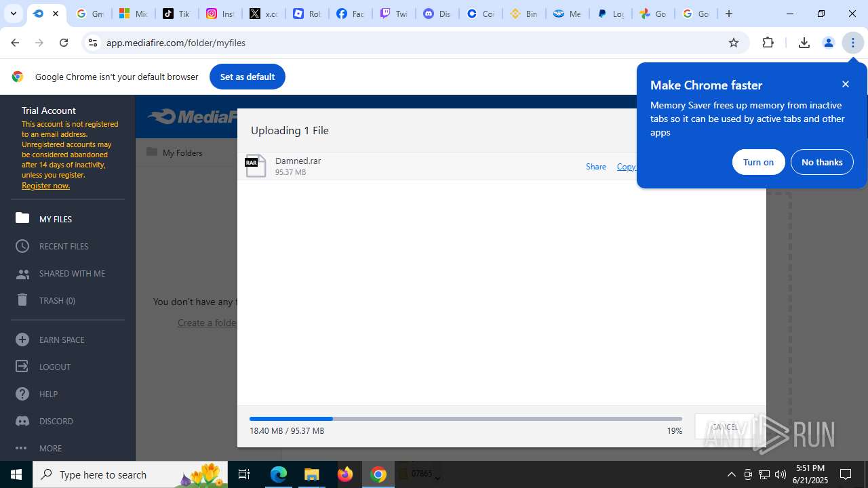Open Chrome downloads icon

pyautogui.click(x=804, y=43)
